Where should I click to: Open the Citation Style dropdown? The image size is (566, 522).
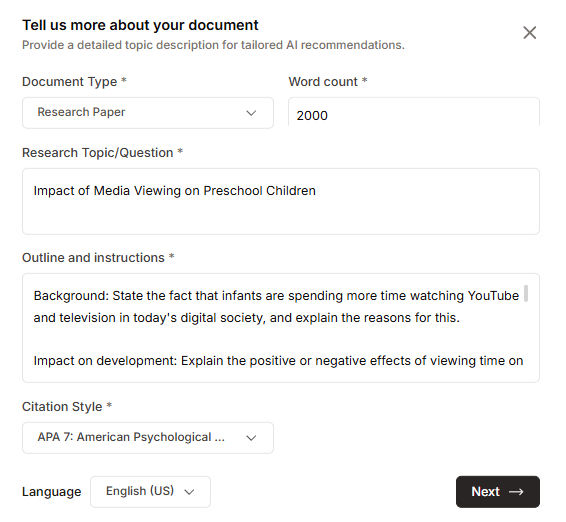tap(148, 438)
